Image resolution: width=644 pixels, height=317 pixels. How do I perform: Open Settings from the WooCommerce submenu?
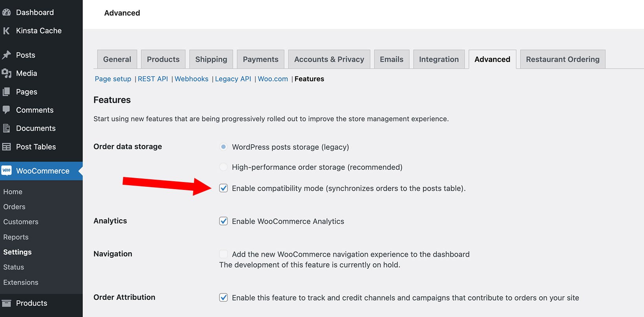pos(17,252)
